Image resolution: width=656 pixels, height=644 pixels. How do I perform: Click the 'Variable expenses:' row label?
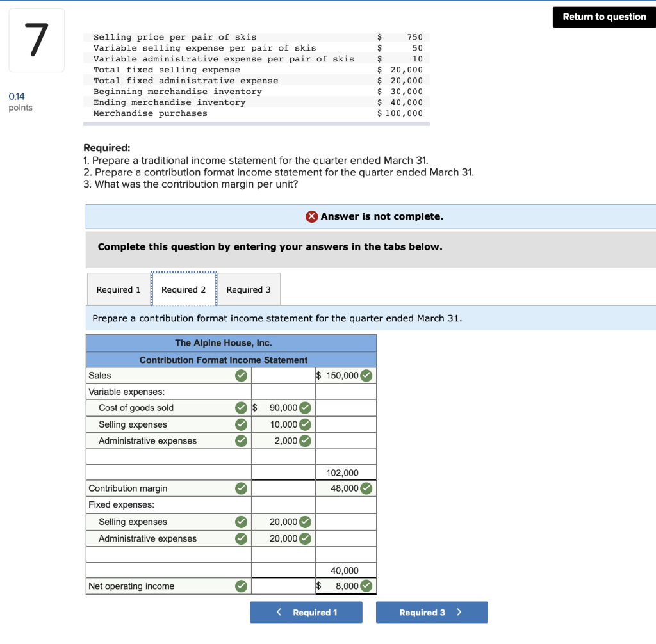pos(127,392)
